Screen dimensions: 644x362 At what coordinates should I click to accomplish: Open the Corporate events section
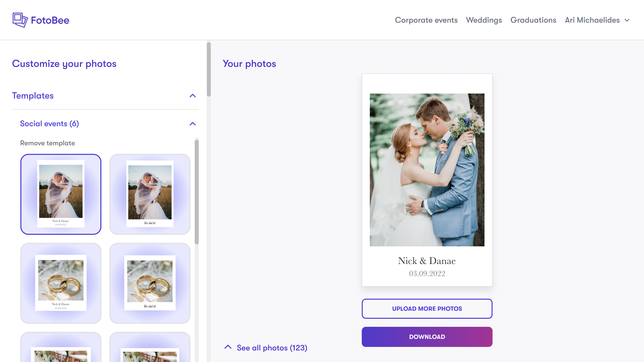(x=426, y=20)
